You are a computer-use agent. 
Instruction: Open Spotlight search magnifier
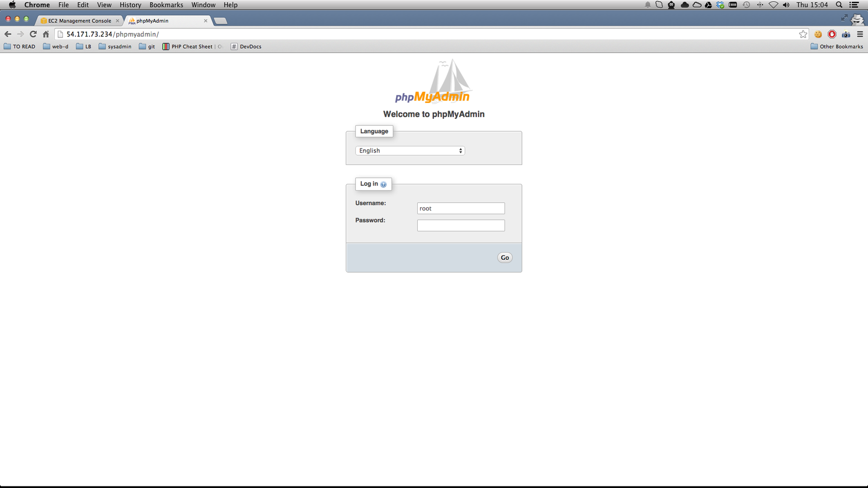pos(839,5)
